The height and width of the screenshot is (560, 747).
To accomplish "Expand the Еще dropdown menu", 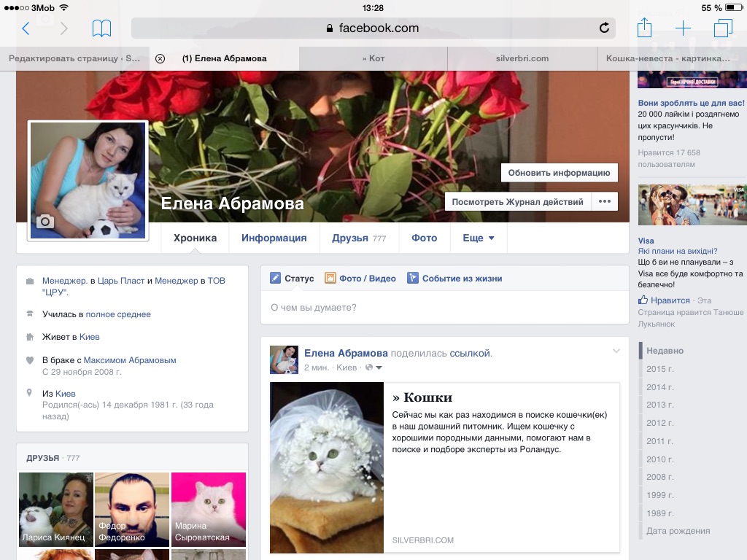I will (x=479, y=238).
